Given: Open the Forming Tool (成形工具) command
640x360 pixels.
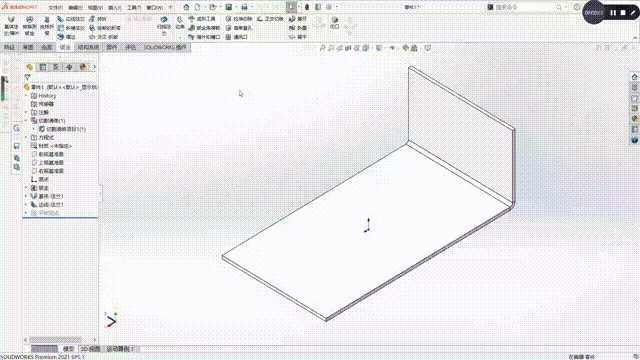Looking at the screenshot, I should pyautogui.click(x=202, y=19).
